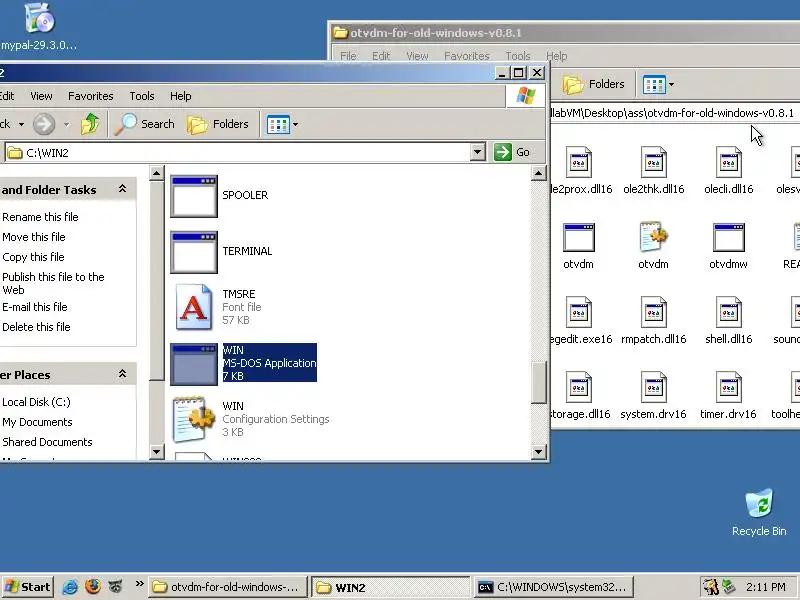Click task pane scrollbar down arrow

(x=157, y=452)
